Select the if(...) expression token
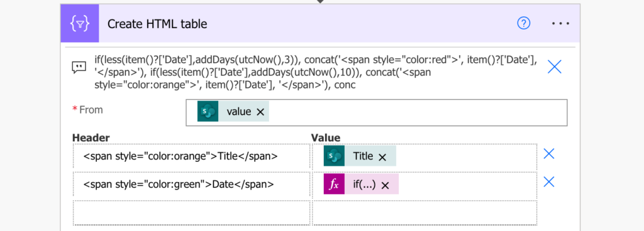 pos(361,185)
